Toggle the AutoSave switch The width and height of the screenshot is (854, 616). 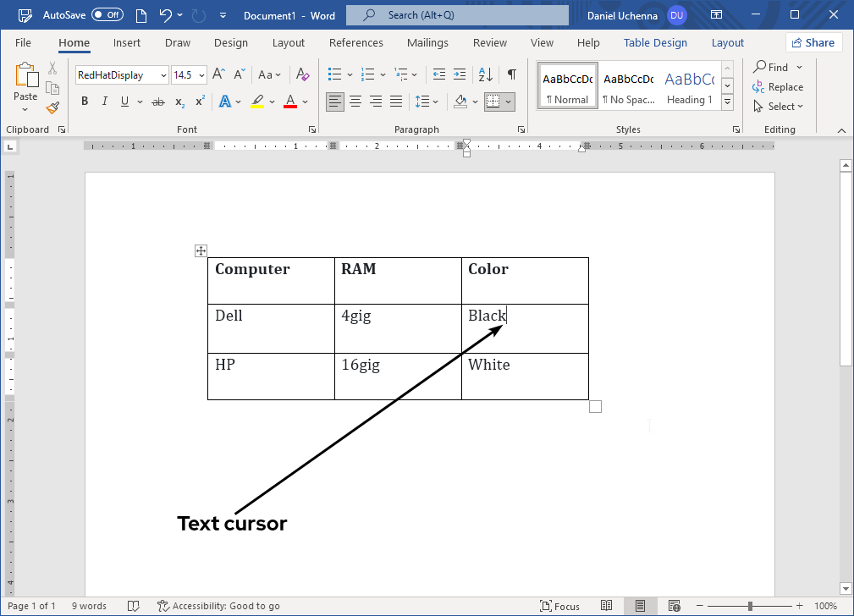[x=107, y=15]
